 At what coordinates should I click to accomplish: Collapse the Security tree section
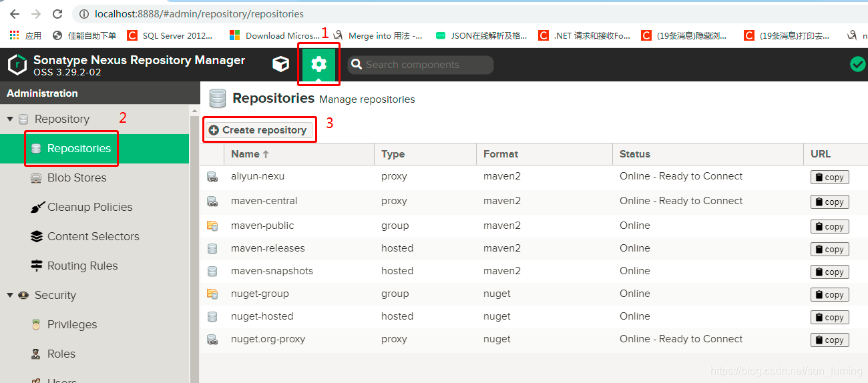click(x=10, y=296)
